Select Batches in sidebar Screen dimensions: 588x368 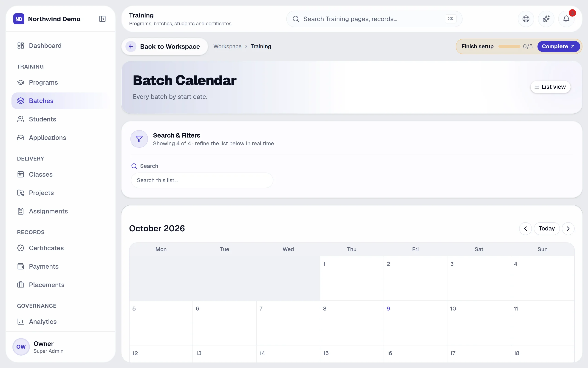pos(60,101)
